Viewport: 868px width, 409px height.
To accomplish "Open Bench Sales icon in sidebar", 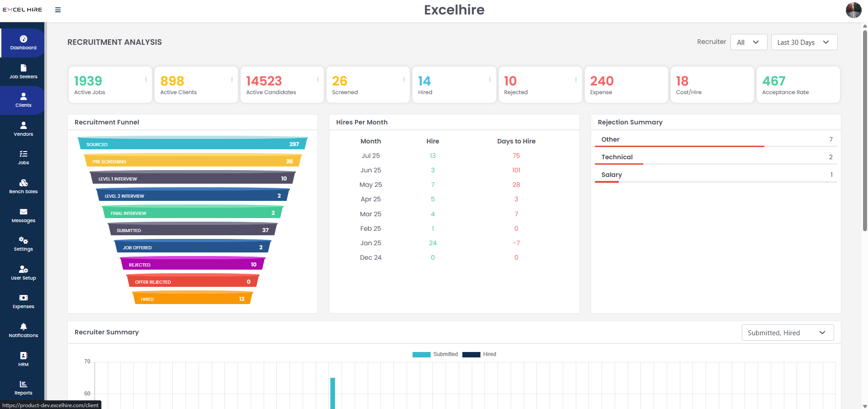I will click(24, 183).
